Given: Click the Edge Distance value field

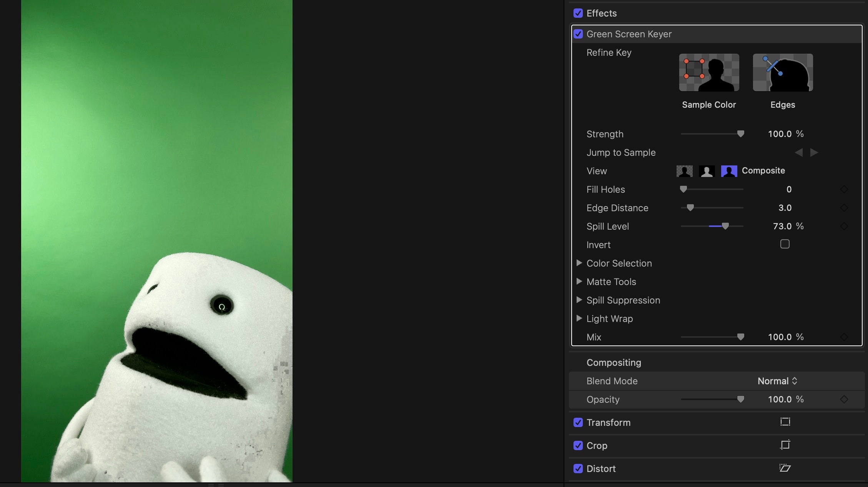Looking at the screenshot, I should 785,208.
